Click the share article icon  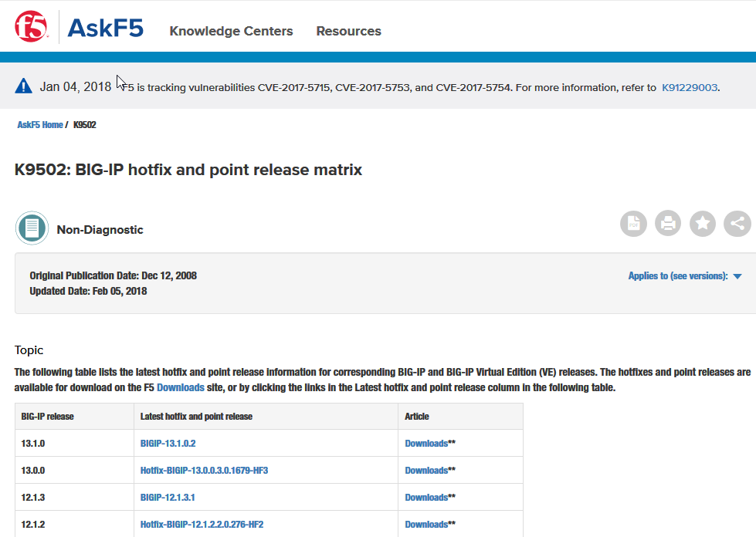click(737, 224)
